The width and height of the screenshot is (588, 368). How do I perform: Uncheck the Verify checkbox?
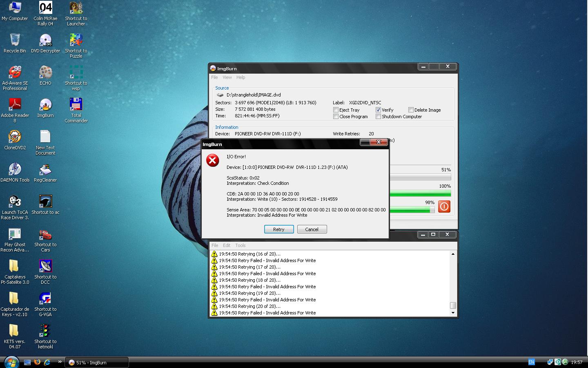pos(378,110)
